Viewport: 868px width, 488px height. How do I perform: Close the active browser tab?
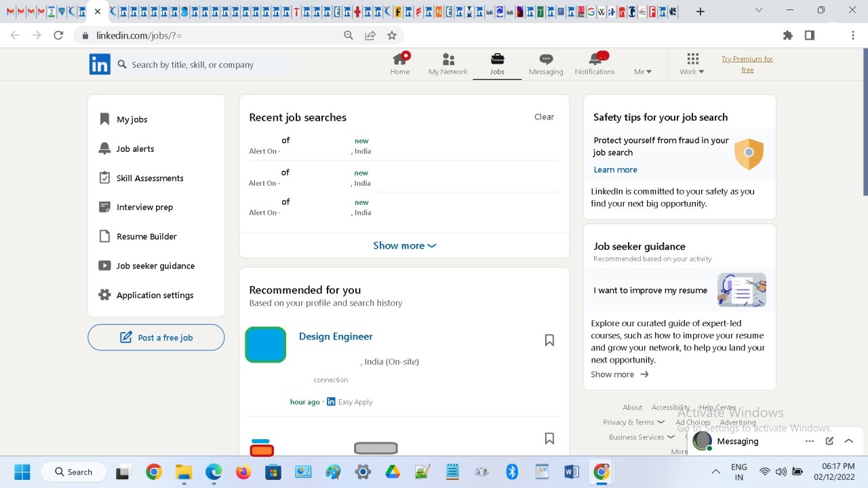(98, 12)
